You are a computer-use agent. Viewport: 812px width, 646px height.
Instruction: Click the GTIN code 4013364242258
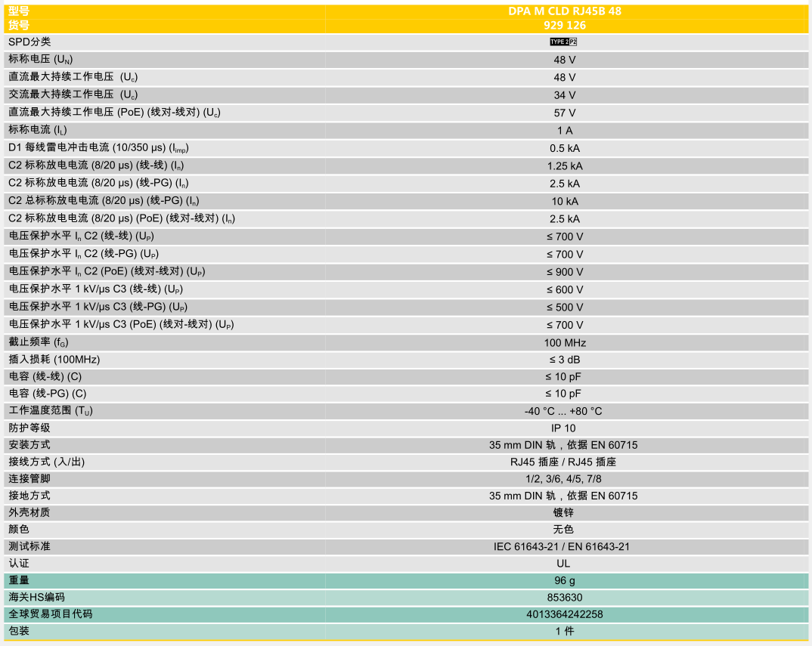pyautogui.click(x=564, y=614)
